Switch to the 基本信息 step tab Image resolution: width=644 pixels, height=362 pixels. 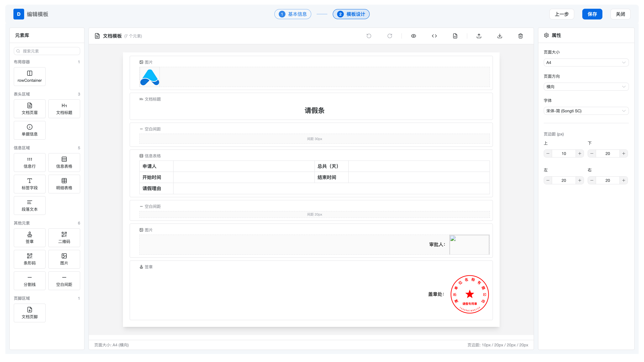pos(292,14)
